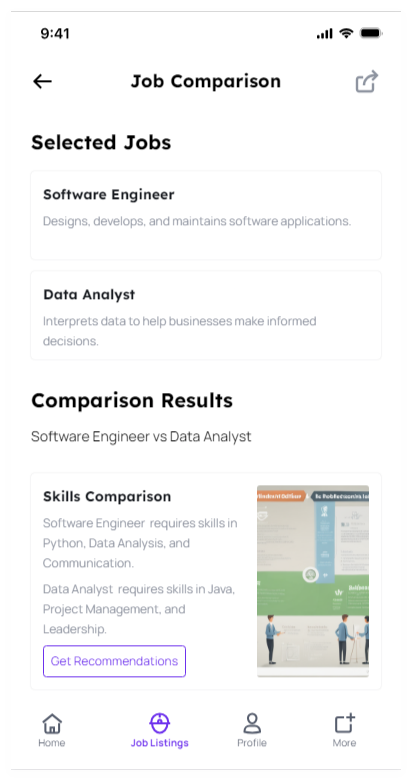Tap the 9:41 clock in status bar

tap(55, 33)
